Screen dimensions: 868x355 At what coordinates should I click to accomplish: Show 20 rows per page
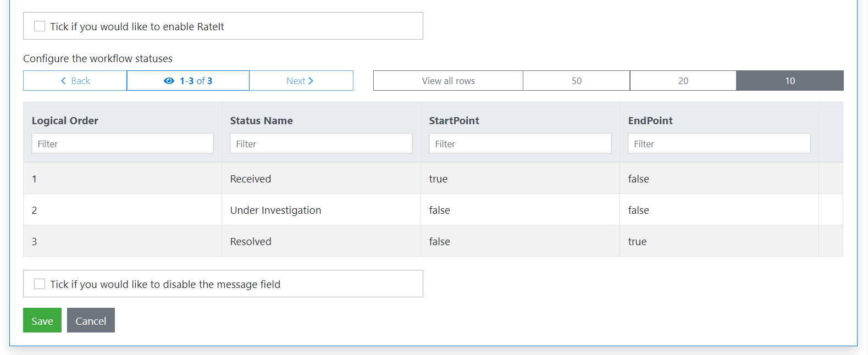(x=683, y=81)
